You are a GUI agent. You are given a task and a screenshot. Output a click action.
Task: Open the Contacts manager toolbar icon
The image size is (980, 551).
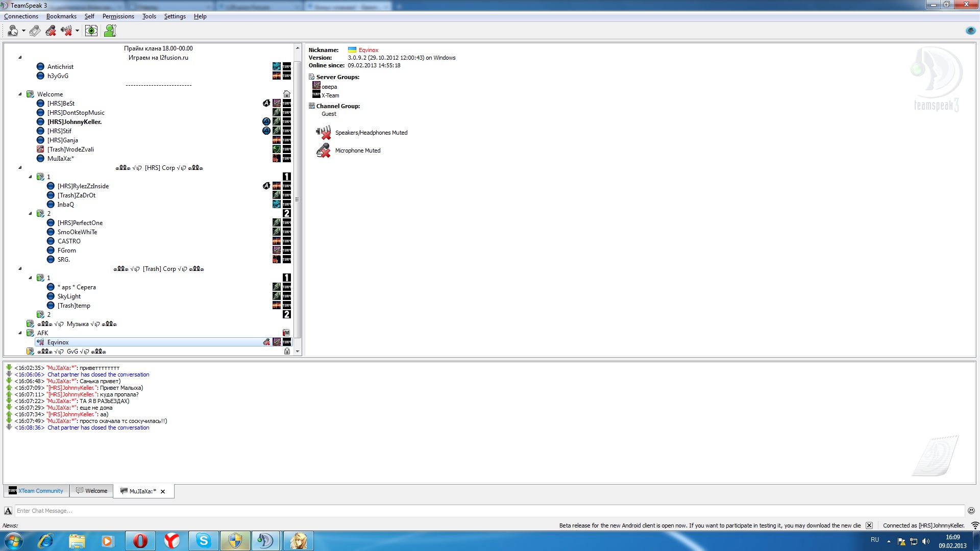[110, 31]
